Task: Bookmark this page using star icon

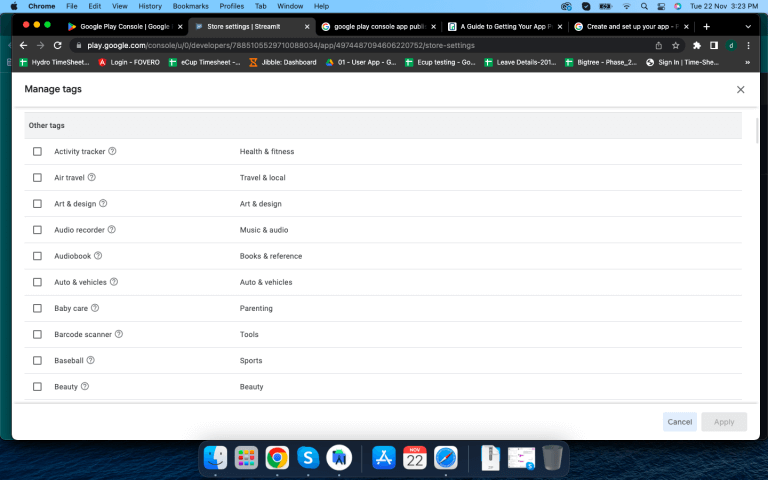Action: click(676, 45)
